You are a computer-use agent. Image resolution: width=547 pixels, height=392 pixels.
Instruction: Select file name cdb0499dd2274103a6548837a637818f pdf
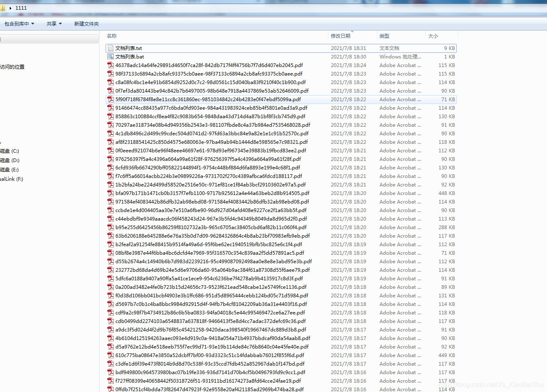[x=211, y=321]
